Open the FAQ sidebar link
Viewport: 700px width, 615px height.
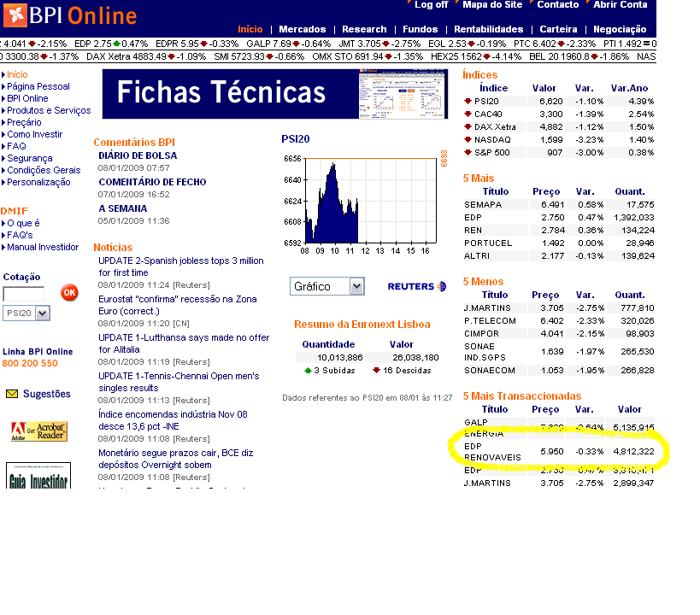point(16,146)
